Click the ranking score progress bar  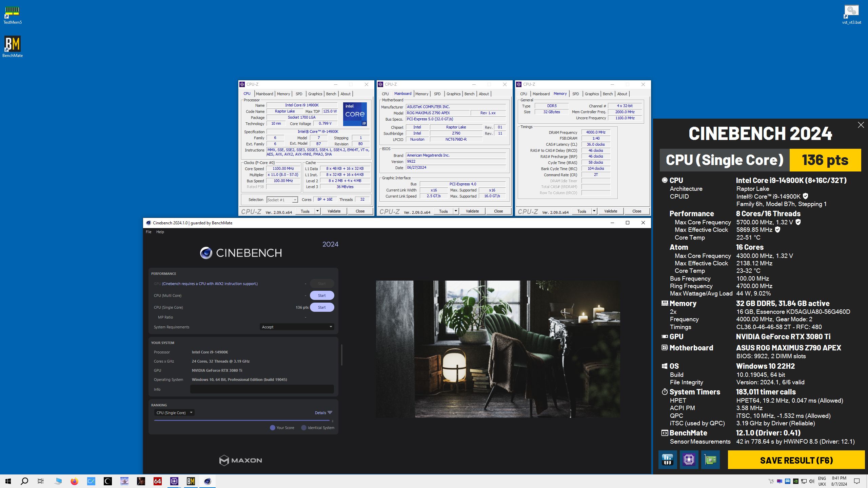(242, 421)
